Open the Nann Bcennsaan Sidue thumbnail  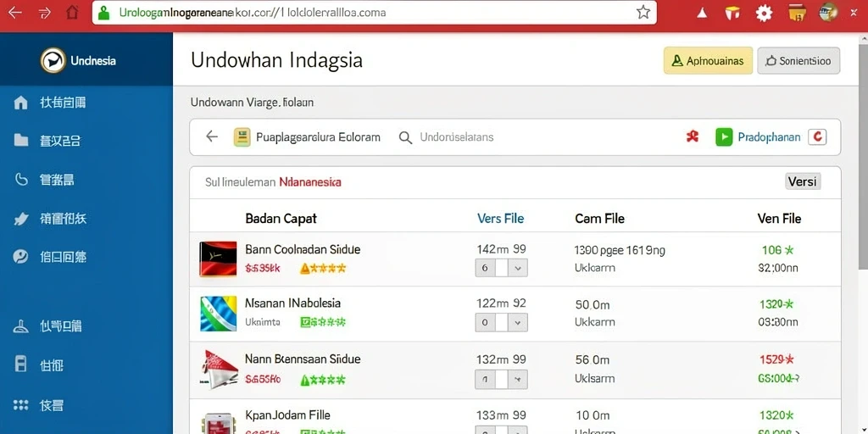point(218,369)
